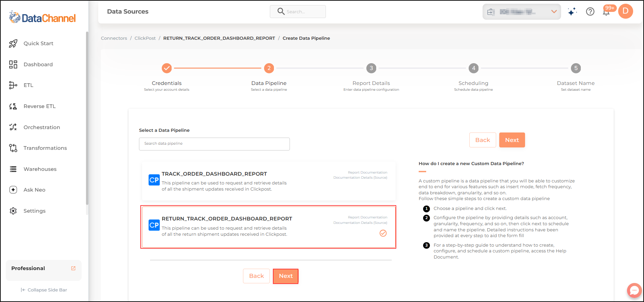Go to step 5 Dataset Name
The height and width of the screenshot is (302, 644).
point(576,68)
